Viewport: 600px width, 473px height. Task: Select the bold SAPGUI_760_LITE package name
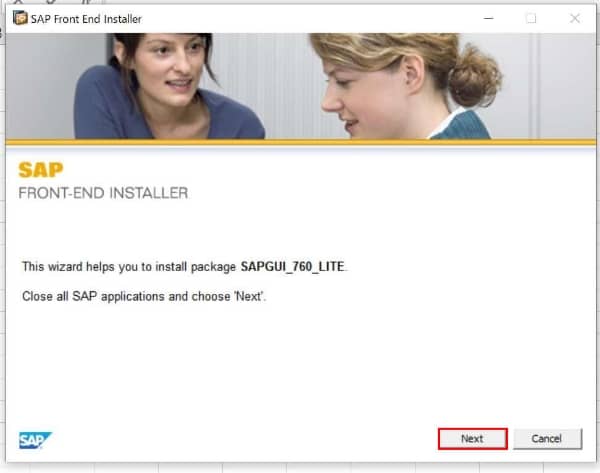293,267
